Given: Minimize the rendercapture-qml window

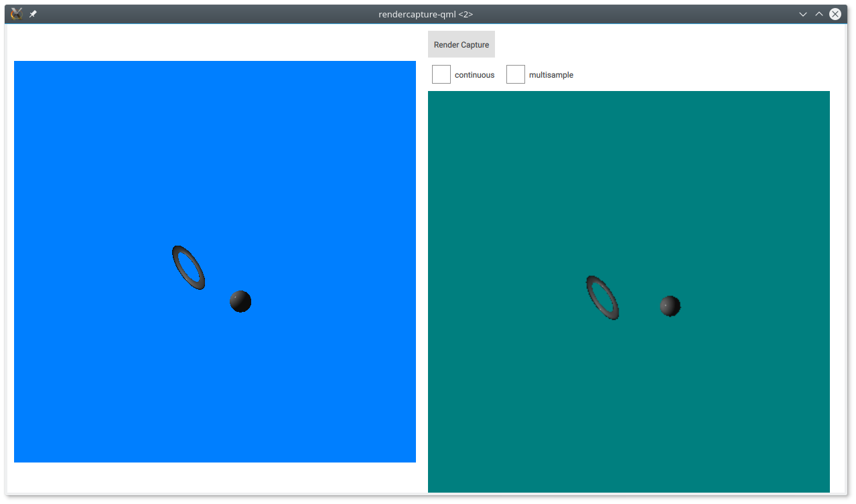Looking at the screenshot, I should (x=803, y=14).
